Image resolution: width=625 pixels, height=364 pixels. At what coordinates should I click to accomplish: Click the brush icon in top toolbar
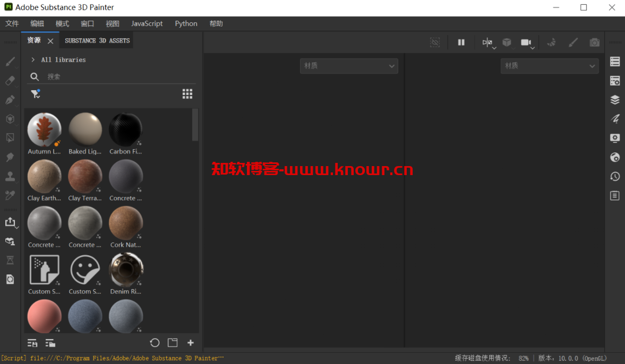click(573, 42)
